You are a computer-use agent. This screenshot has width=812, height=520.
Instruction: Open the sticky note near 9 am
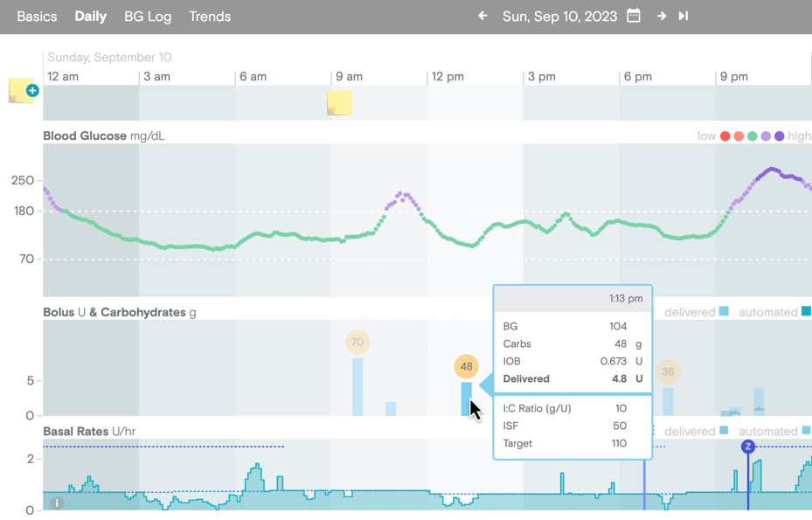[x=339, y=102]
